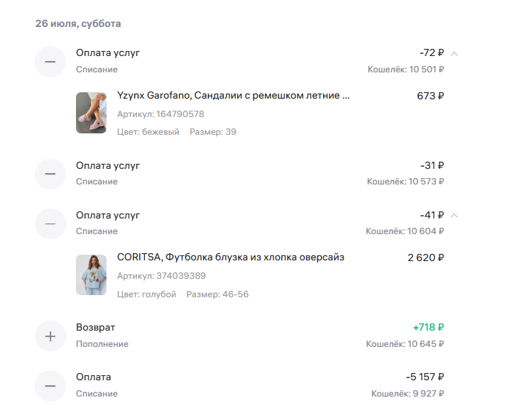Click the green +718 ₽ refund amount

pyautogui.click(x=428, y=327)
